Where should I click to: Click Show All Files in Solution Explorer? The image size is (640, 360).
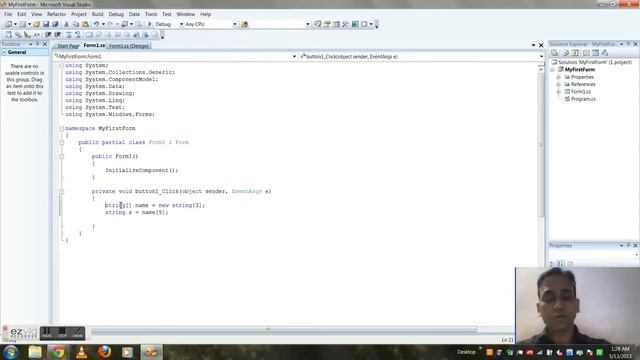coord(565,53)
